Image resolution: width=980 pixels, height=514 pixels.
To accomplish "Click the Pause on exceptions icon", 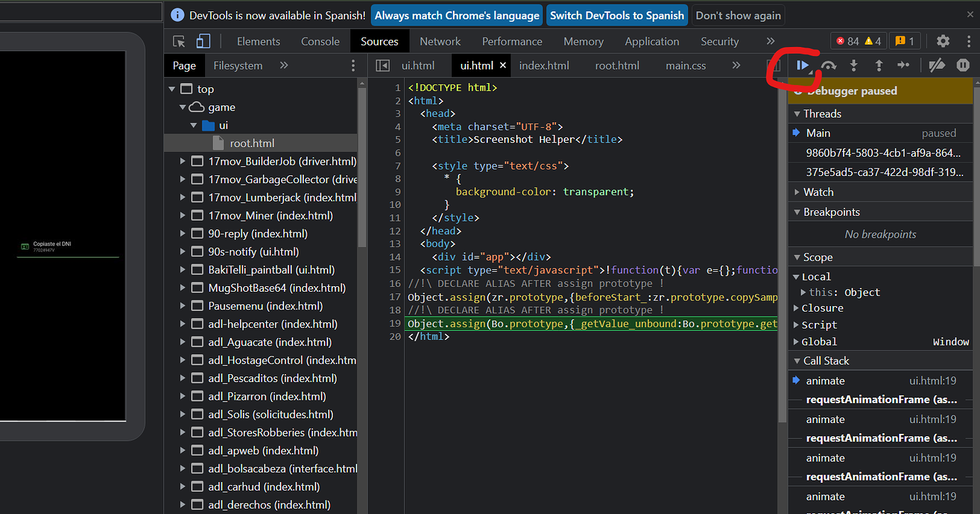I will (962, 65).
